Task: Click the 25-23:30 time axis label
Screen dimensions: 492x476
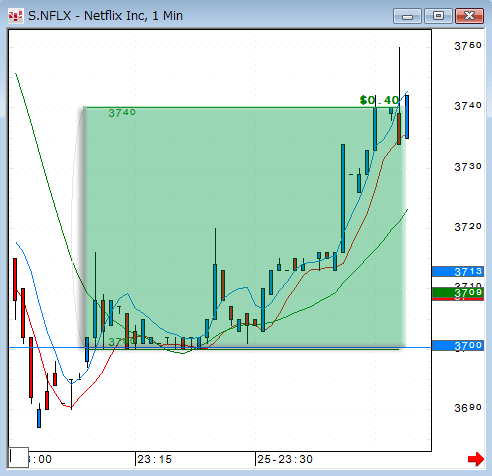Action: click(x=285, y=459)
